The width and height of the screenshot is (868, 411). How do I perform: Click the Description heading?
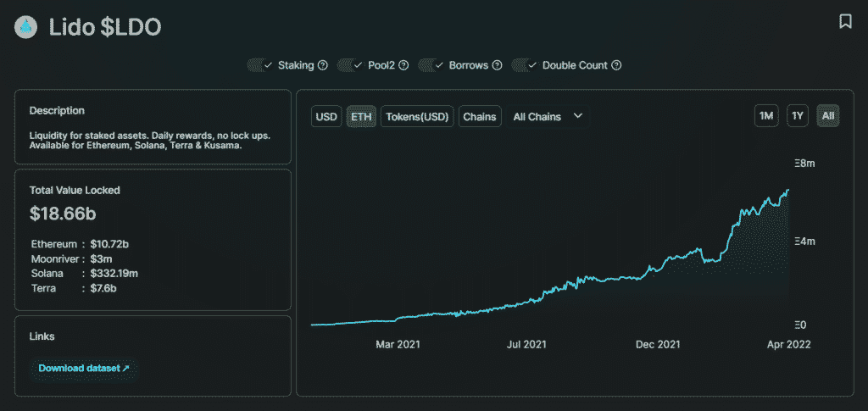click(57, 111)
